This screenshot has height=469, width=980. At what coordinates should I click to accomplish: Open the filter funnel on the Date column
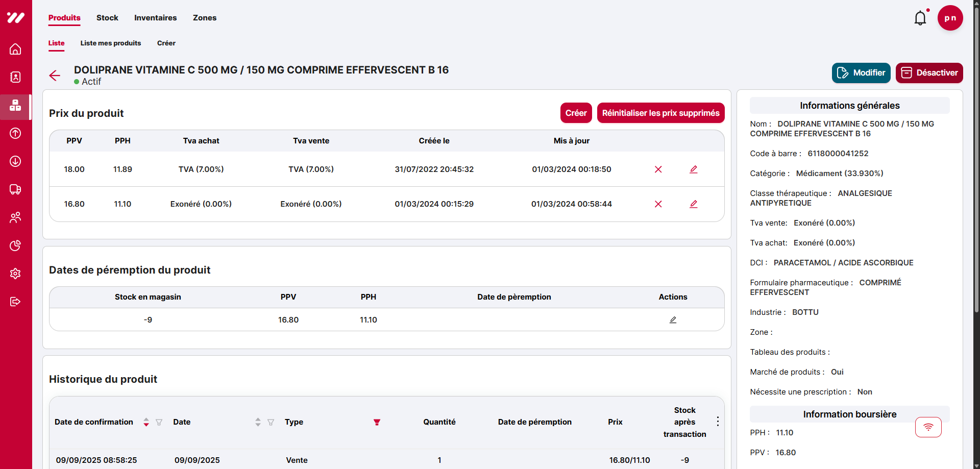pos(271,423)
